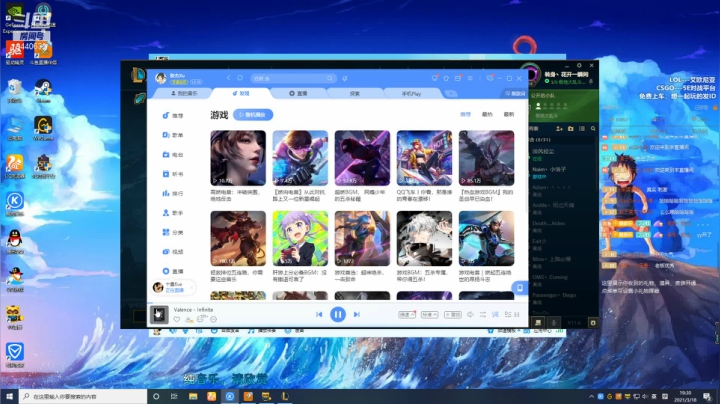Screen dimensions: 720x404
Task: Select 电台 in left sidebar
Action: (x=173, y=155)
